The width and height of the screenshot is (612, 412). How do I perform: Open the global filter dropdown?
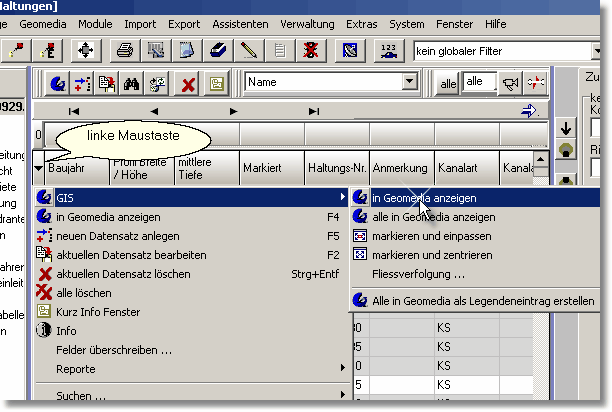pos(596,51)
